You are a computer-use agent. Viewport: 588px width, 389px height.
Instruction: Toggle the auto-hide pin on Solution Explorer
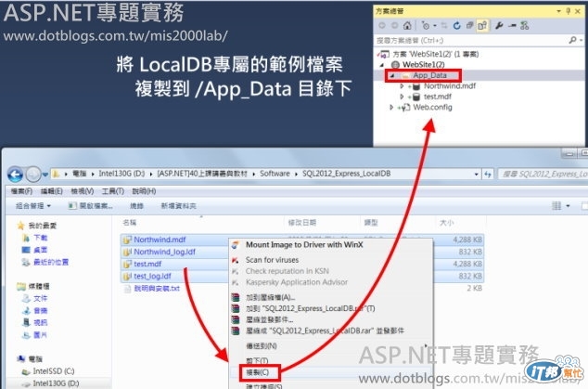click(569, 11)
